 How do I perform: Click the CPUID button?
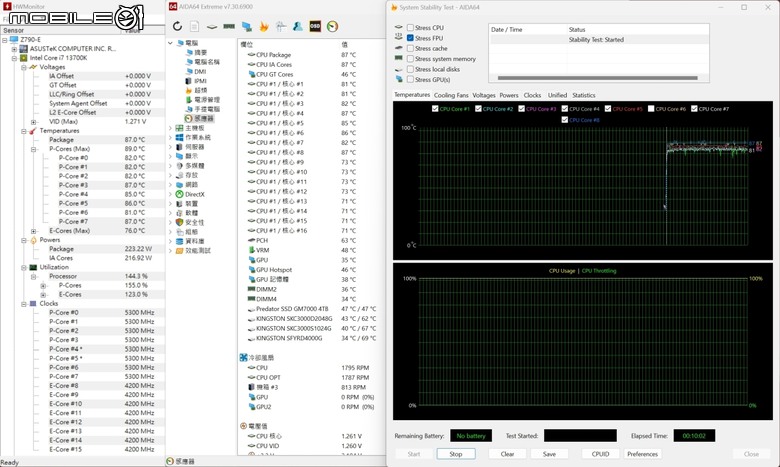[601, 454]
